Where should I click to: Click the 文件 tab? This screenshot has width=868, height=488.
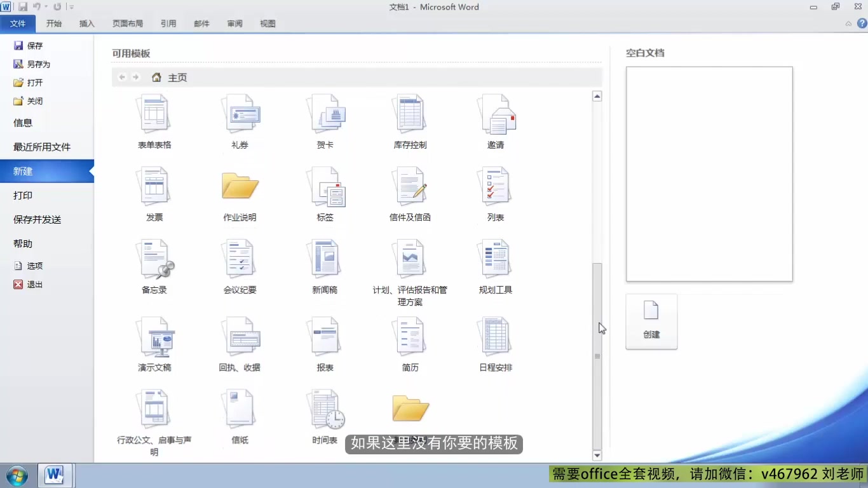click(18, 24)
